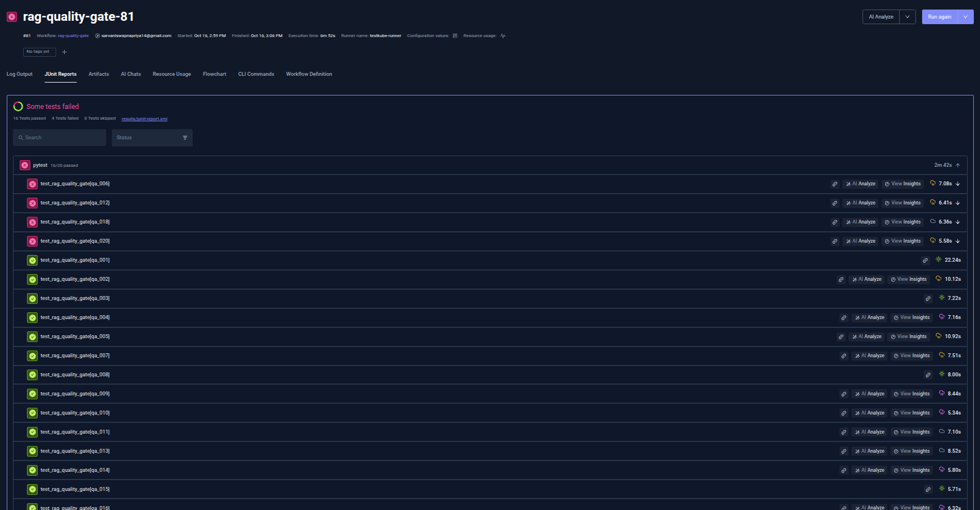Open rag-quality-gate workflow link
Viewport: 980px width, 510px height.
(x=73, y=35)
